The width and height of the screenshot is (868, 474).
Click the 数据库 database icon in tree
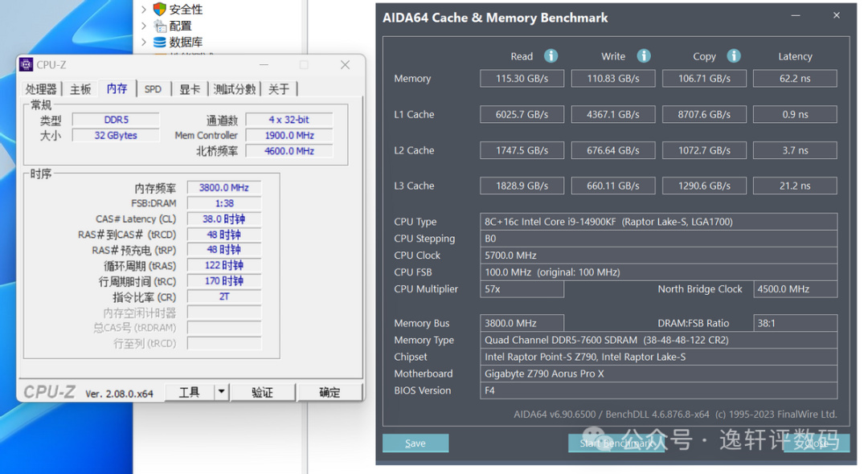(x=159, y=42)
